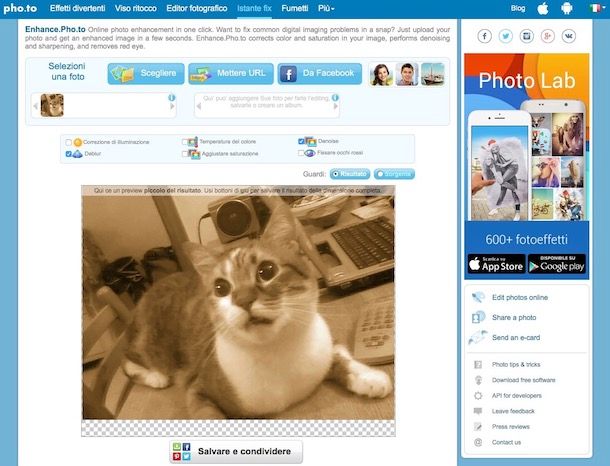Click the red eye fix icon
610x466 pixels.
pyautogui.click(x=310, y=153)
